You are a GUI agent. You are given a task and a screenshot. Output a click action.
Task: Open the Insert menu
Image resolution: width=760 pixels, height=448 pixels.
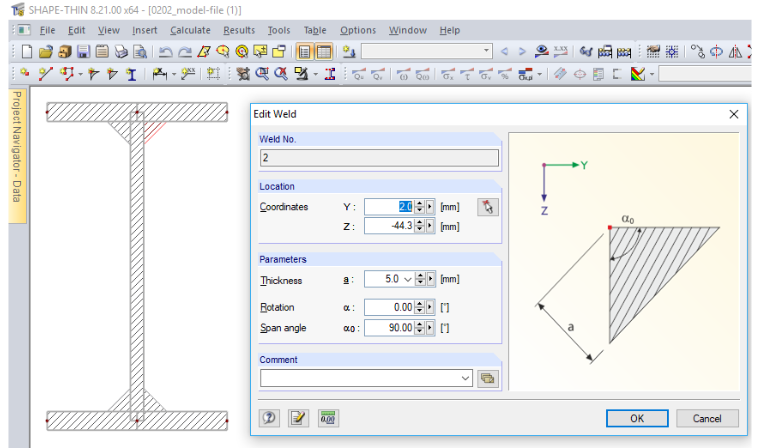144,30
